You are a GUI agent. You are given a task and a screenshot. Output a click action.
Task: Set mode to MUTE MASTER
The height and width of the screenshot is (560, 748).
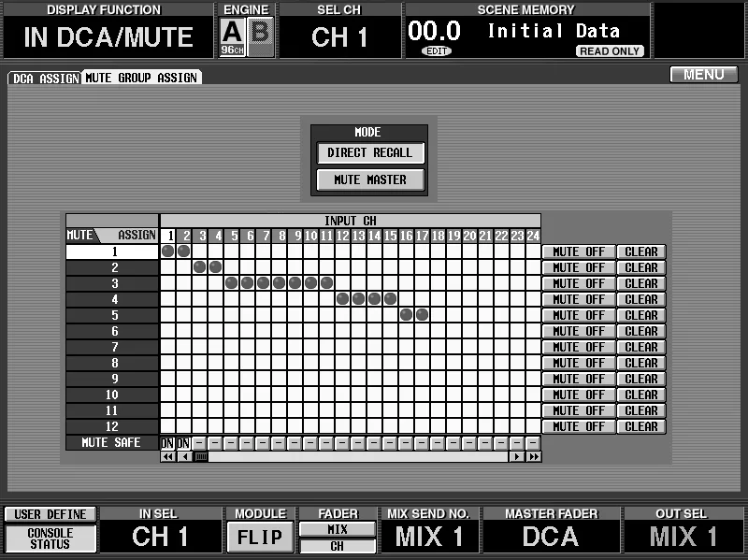[x=370, y=179]
